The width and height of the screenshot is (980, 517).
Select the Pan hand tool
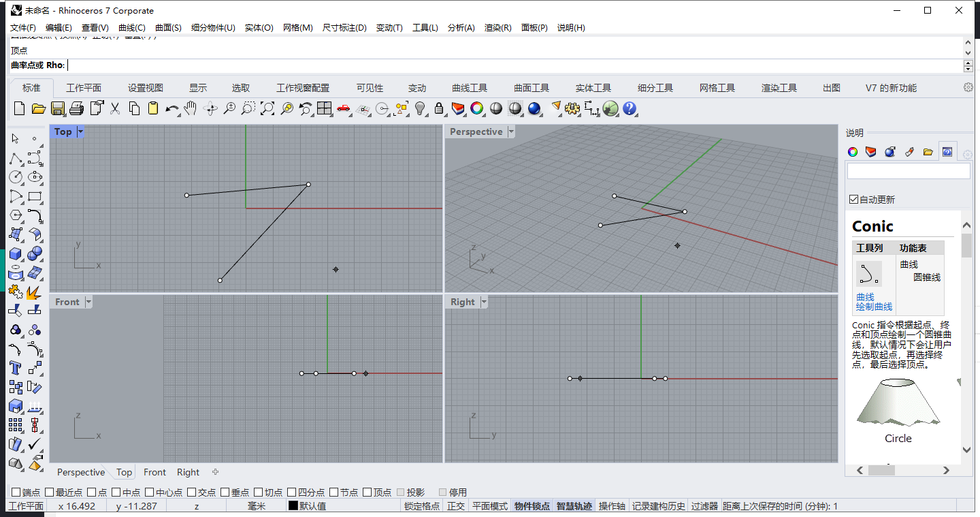tap(191, 108)
